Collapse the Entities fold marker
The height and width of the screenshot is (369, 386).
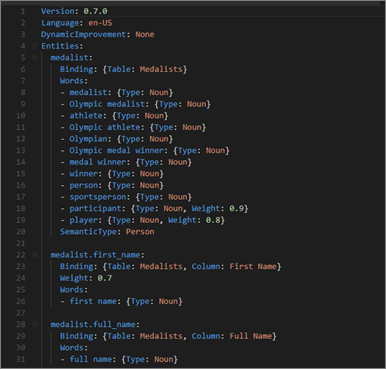point(35,46)
